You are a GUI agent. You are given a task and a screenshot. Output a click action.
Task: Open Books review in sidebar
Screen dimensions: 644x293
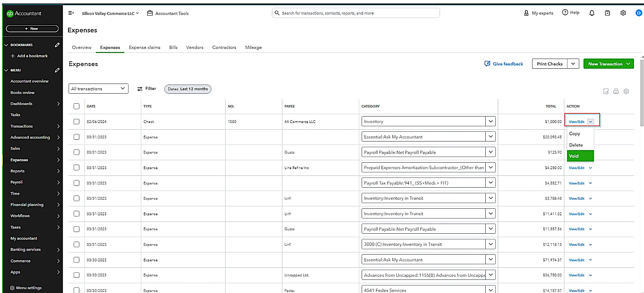coord(23,93)
